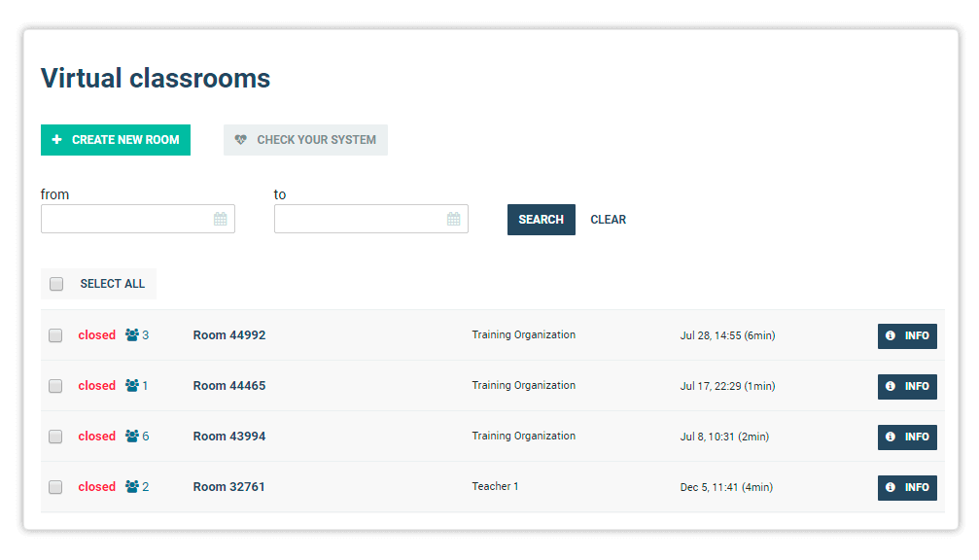Open Info for Room 44465
Viewport: 979px width, 560px height.
(907, 386)
